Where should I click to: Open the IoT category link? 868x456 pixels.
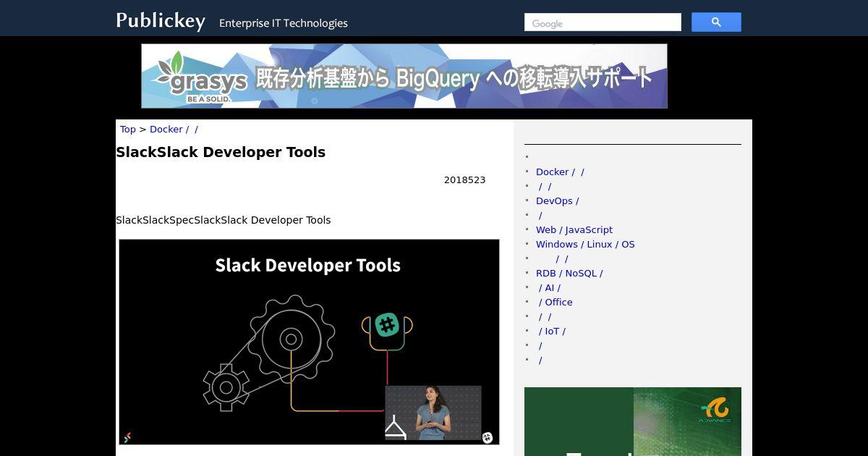(551, 332)
